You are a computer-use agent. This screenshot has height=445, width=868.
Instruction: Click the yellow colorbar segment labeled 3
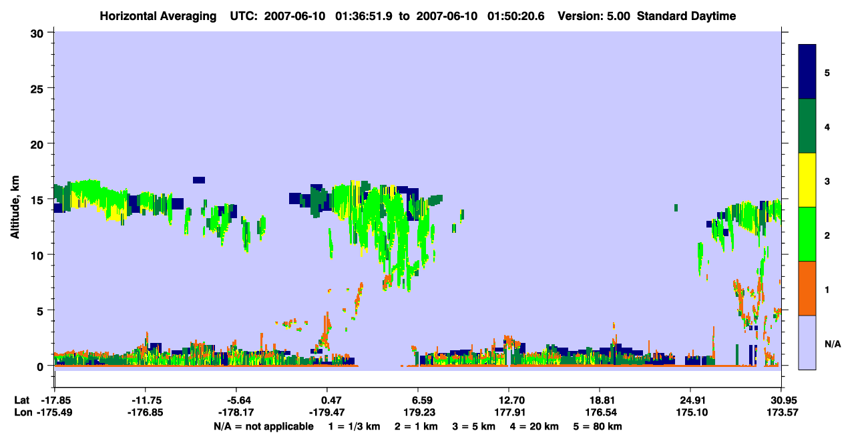(807, 180)
